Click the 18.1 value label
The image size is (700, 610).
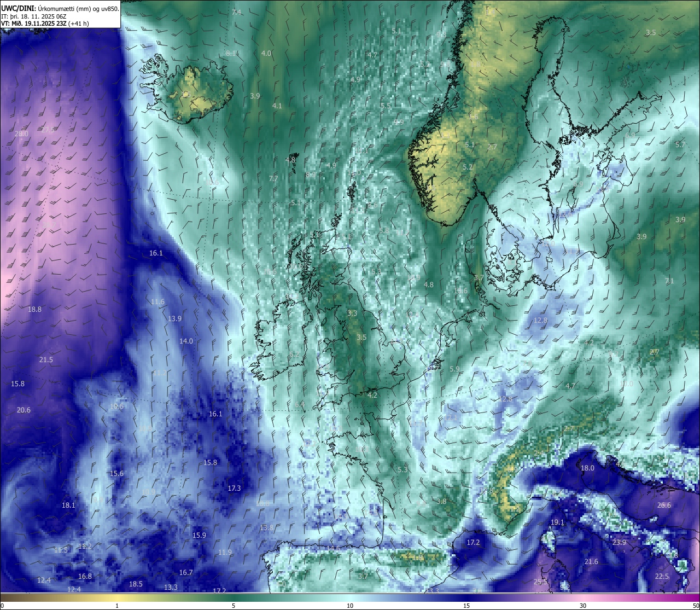(x=68, y=505)
